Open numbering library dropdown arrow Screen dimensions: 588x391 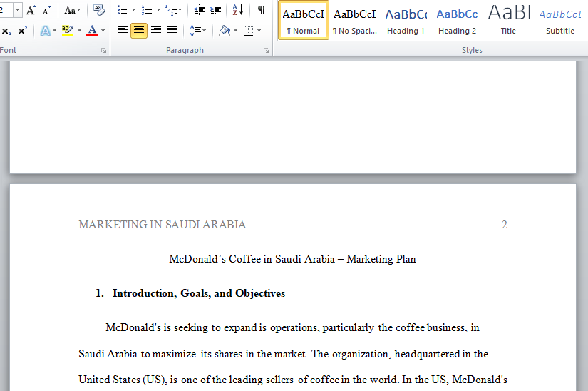point(158,10)
